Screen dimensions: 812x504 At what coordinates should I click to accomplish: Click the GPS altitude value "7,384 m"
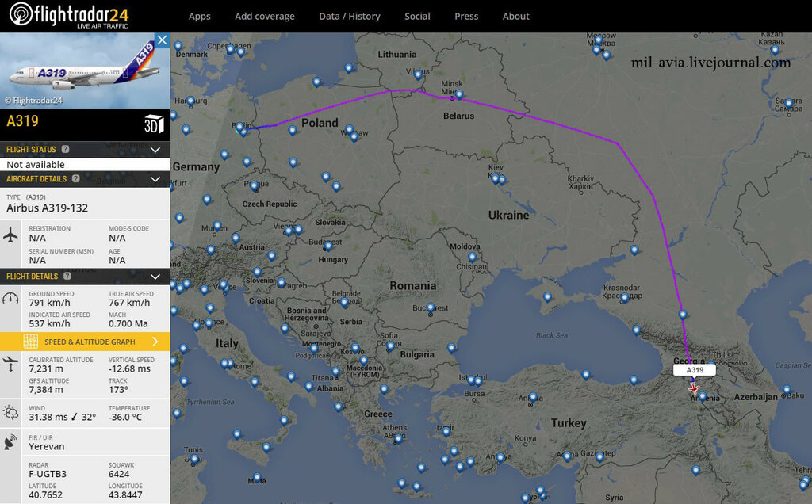click(x=46, y=390)
